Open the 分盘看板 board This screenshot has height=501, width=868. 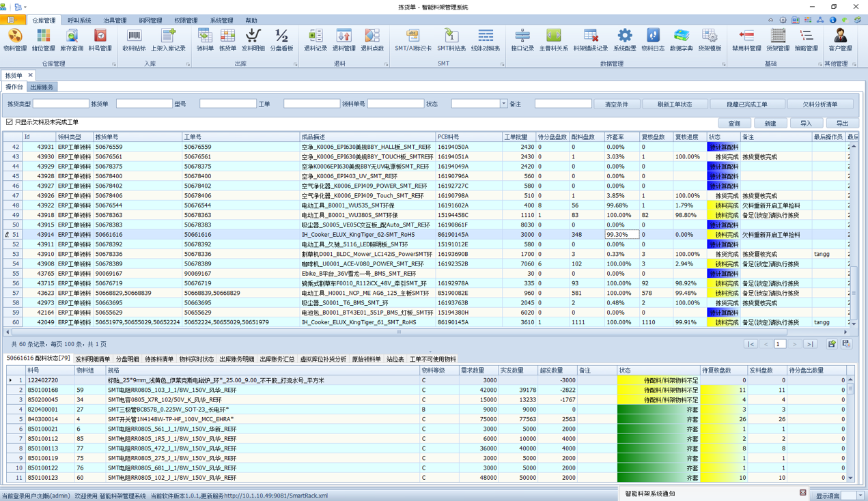tap(281, 40)
